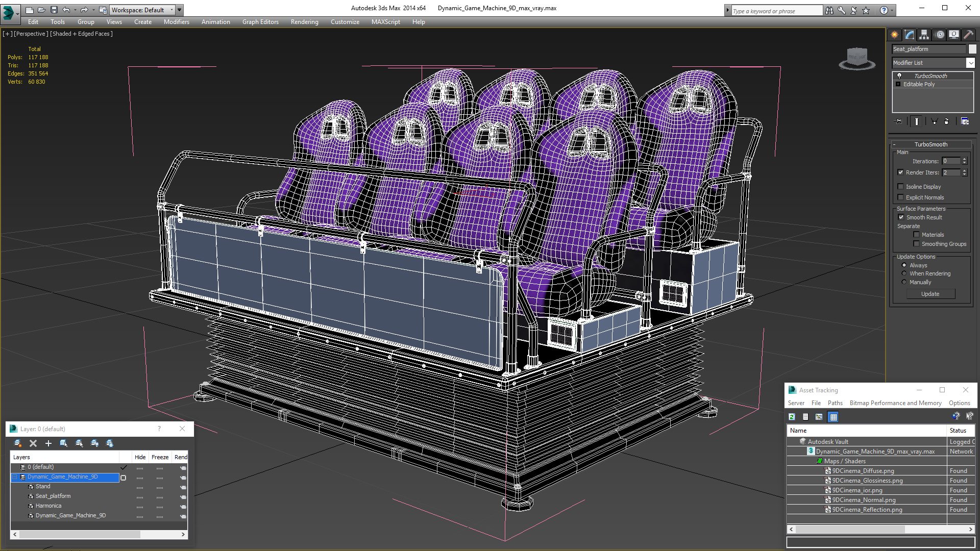Open Configure Modifier Sets icon
Image resolution: width=980 pixels, height=551 pixels.
pos(965,121)
